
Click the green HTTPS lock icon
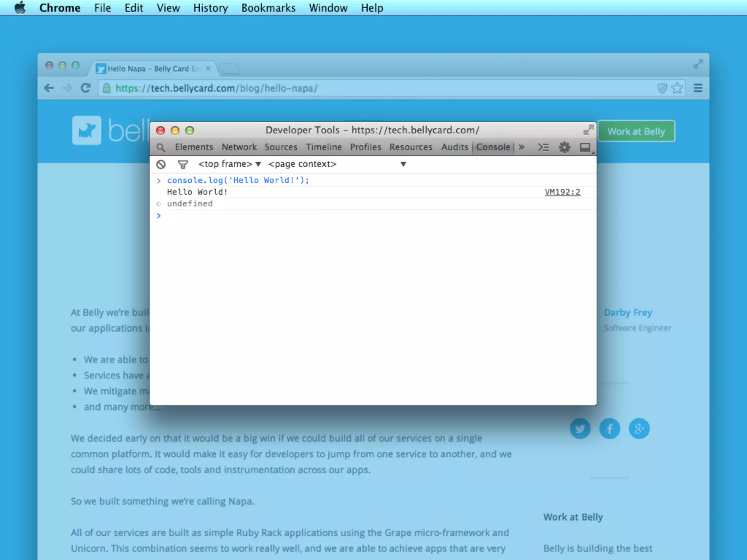pos(106,88)
